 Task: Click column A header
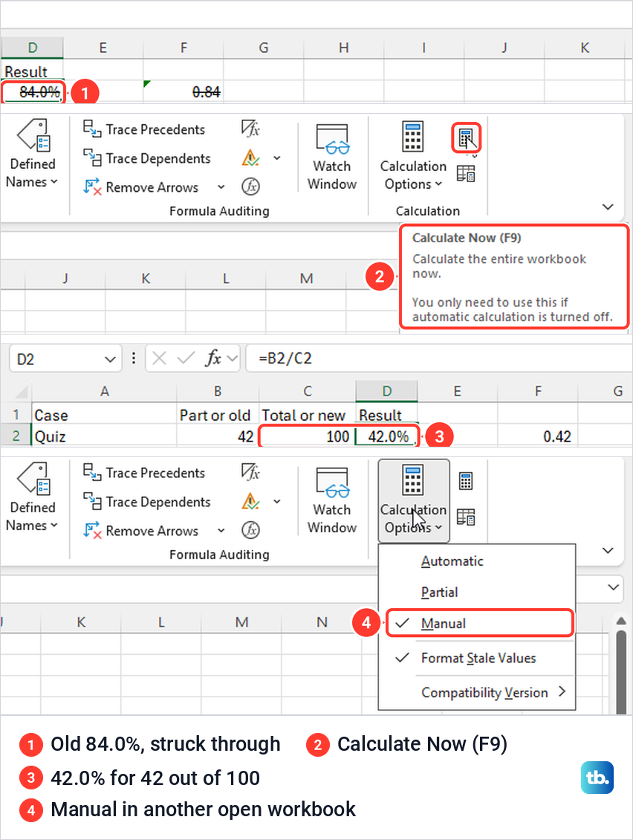pos(105,391)
